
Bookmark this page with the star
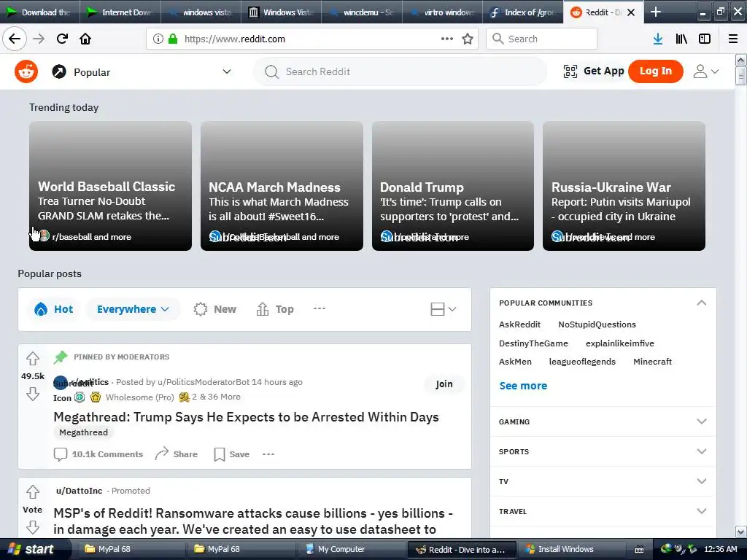[x=468, y=39]
